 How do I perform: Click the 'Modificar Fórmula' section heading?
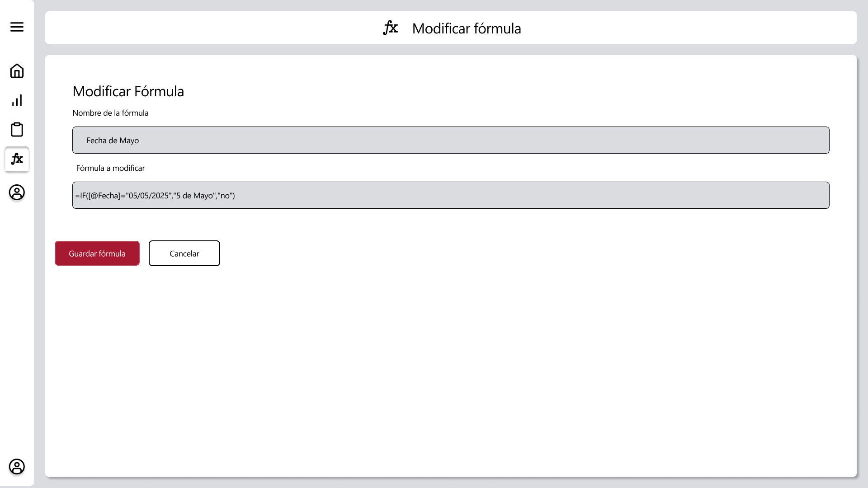point(128,91)
